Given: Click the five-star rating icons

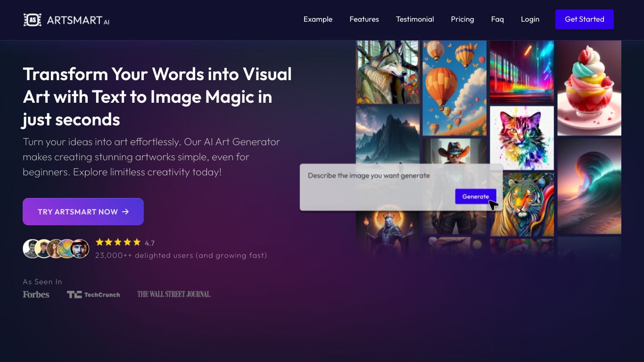Looking at the screenshot, I should [118, 242].
